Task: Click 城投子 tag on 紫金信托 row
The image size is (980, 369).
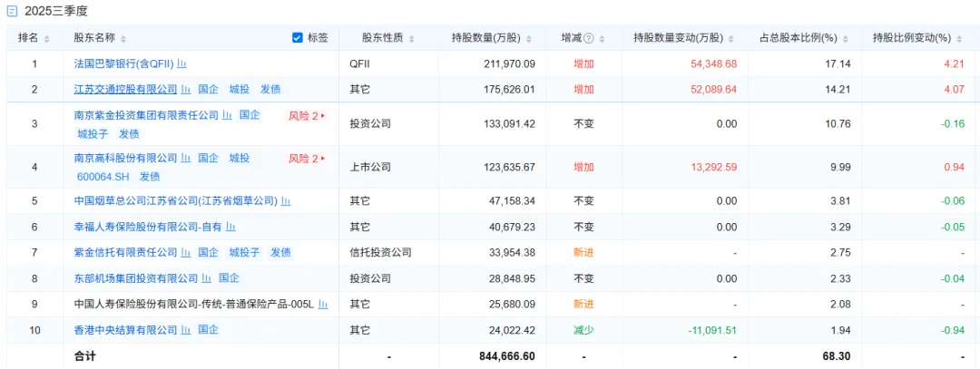Action: tap(244, 252)
